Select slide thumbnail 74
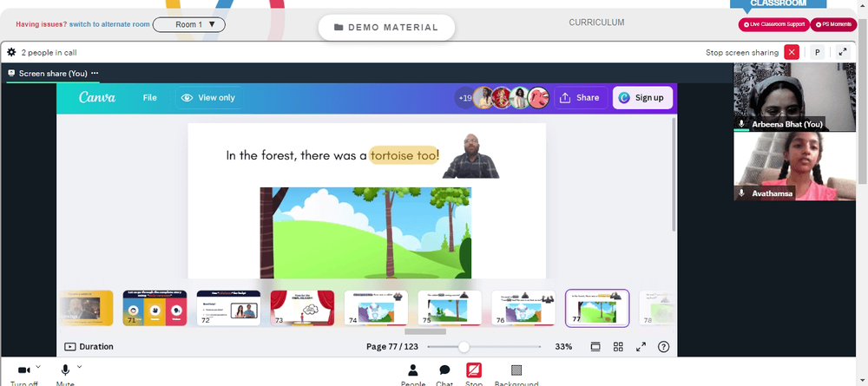868x386 pixels. pos(376,308)
